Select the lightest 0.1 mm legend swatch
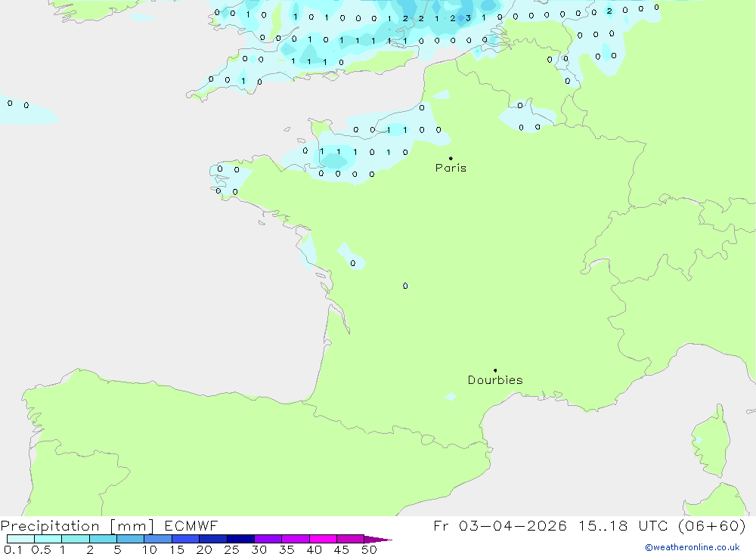Screen dimensions: 756x554 (20, 539)
